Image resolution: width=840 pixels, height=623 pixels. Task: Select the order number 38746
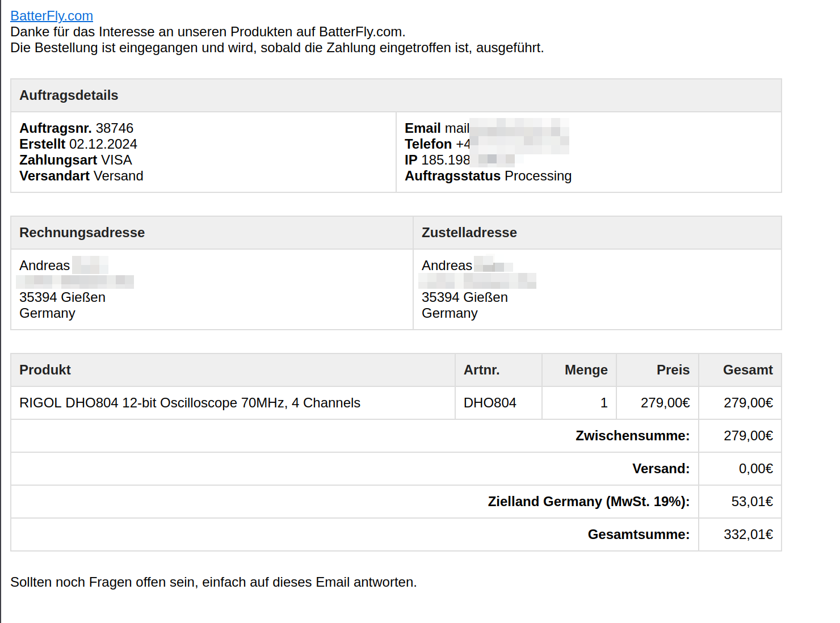point(115,128)
